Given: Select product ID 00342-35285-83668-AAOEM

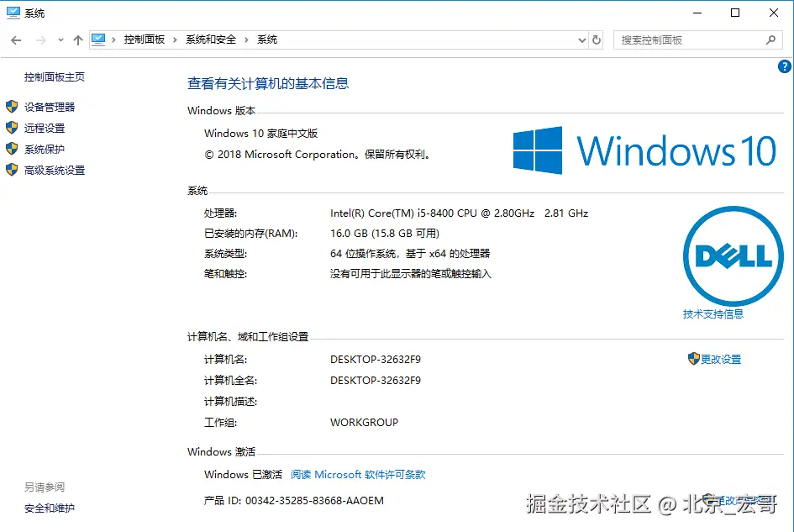Looking at the screenshot, I should (314, 501).
